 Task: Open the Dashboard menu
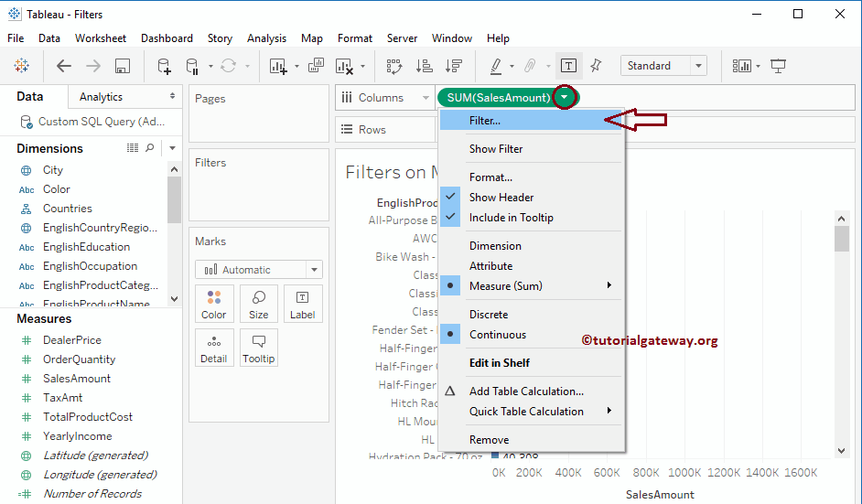167,38
